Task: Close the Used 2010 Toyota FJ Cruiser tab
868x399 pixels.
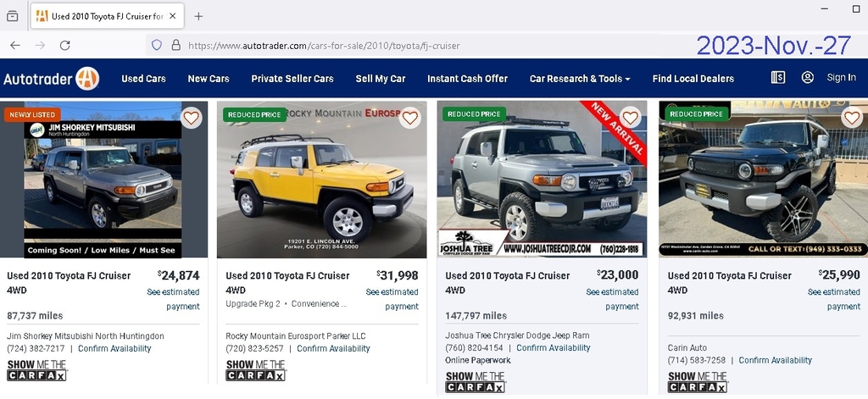Action: (x=172, y=16)
